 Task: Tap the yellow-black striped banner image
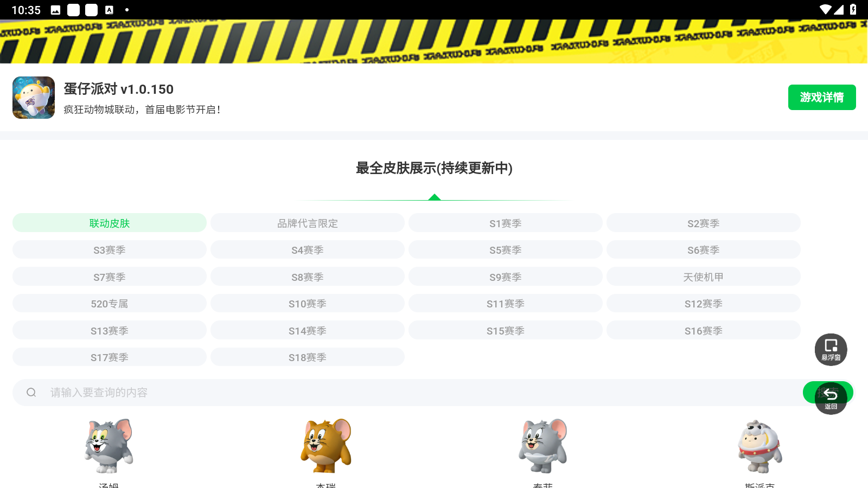point(434,41)
